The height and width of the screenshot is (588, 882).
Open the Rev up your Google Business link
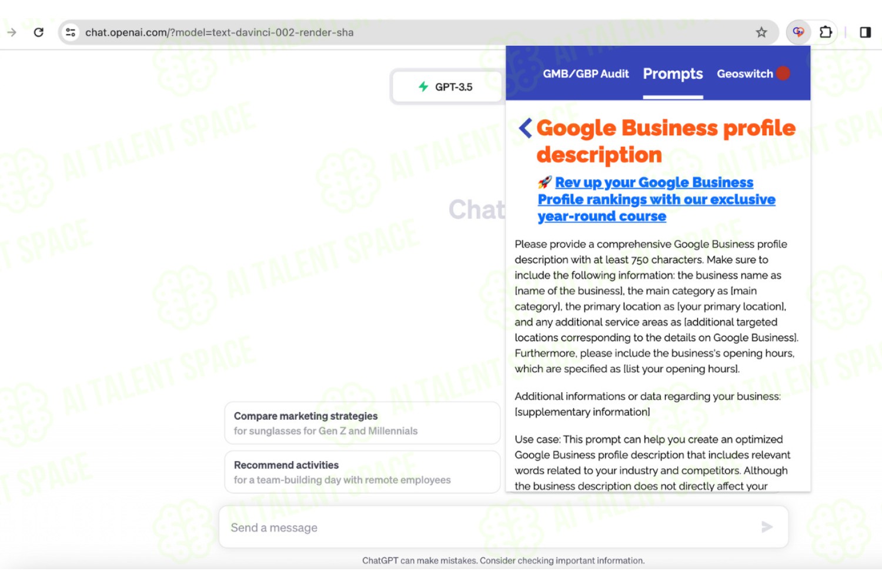click(x=656, y=199)
